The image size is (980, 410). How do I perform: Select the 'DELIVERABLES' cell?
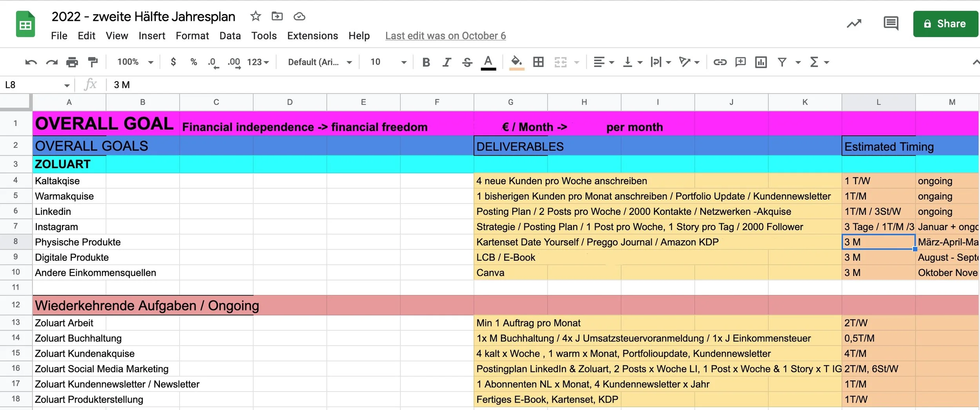tap(510, 146)
